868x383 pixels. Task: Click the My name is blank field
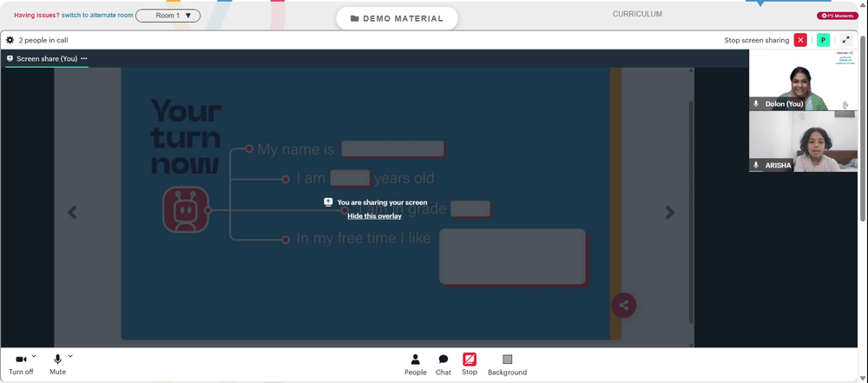(392, 149)
